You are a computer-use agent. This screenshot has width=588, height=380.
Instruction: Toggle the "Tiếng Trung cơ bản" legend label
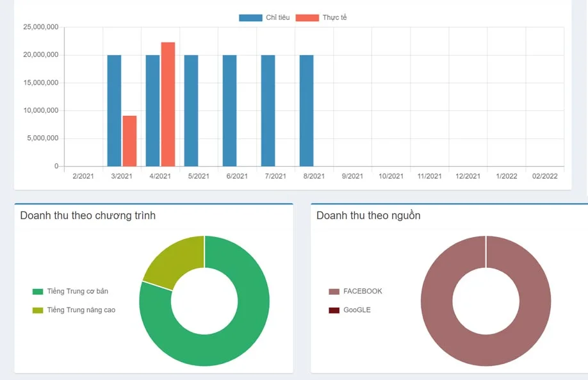(x=78, y=292)
